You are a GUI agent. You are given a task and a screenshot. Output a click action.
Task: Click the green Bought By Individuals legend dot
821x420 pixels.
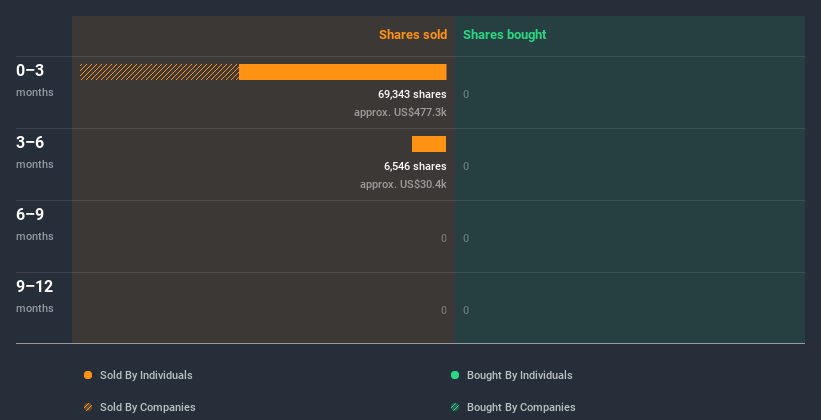click(455, 375)
